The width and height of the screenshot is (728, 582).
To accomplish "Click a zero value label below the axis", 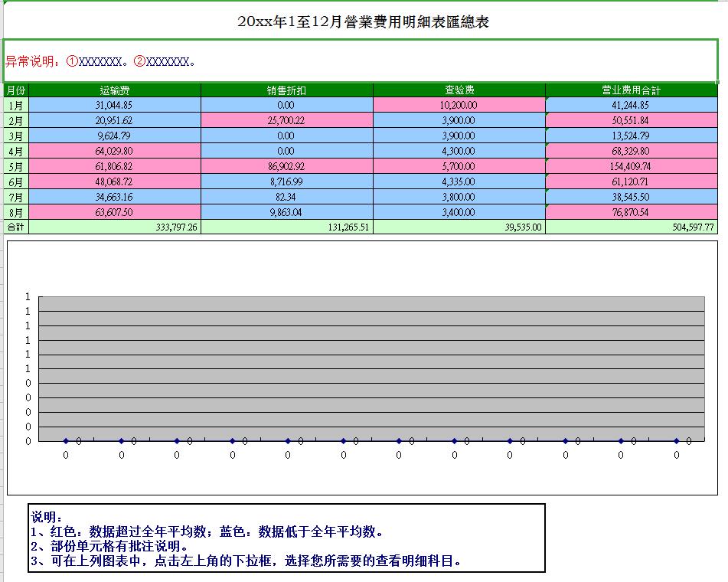I will coord(67,455).
